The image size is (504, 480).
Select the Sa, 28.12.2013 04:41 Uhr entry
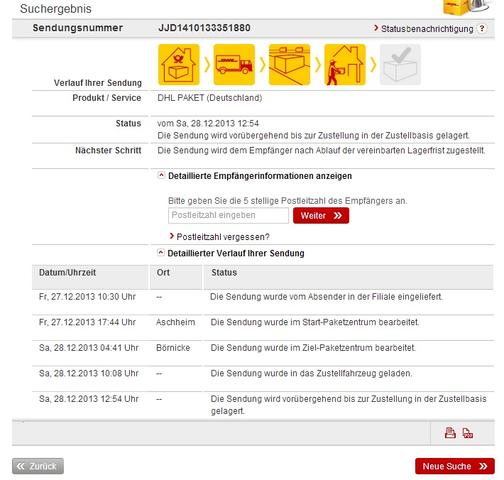point(89,348)
